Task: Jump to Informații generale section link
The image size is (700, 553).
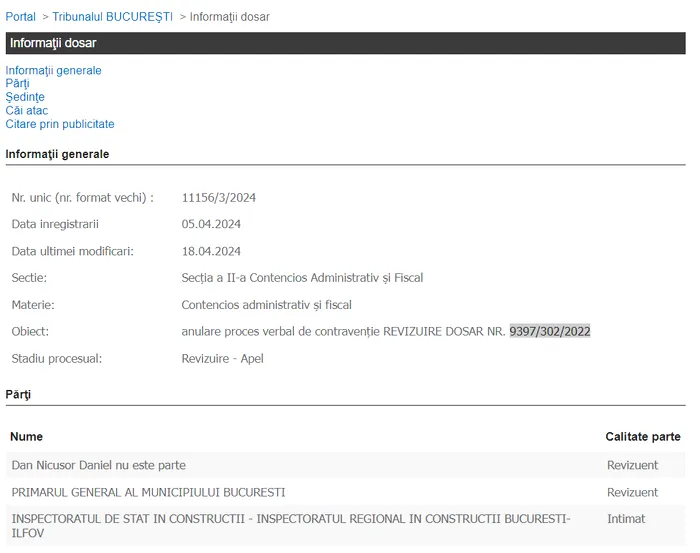Action: point(53,71)
